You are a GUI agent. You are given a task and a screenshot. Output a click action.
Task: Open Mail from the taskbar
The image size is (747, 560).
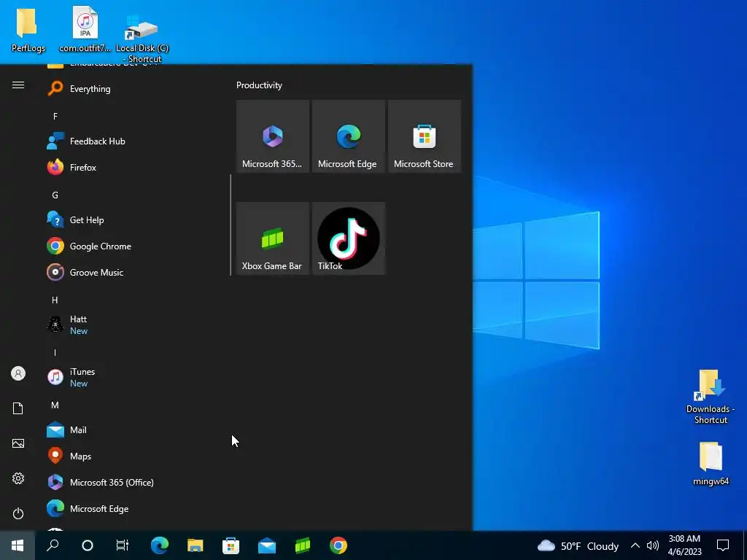pyautogui.click(x=267, y=545)
